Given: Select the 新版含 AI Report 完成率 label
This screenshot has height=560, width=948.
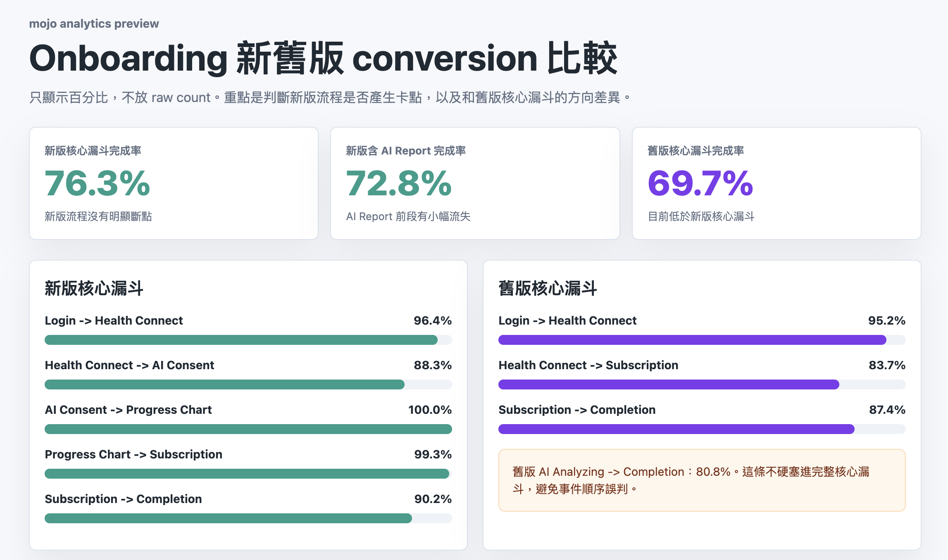Looking at the screenshot, I should [x=406, y=151].
